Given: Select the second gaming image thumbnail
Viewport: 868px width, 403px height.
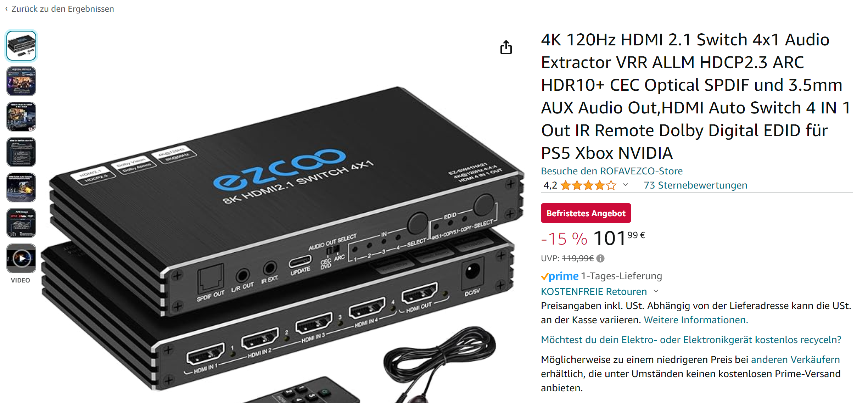Looking at the screenshot, I should [21, 81].
